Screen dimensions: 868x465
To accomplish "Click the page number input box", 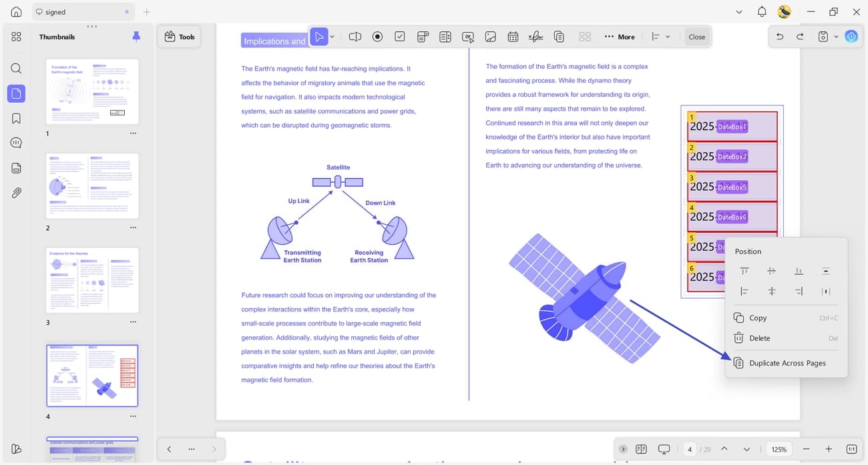I will [x=690, y=449].
